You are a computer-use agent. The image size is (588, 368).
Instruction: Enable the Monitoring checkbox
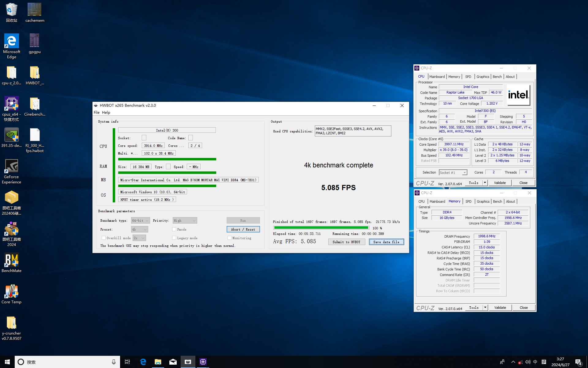[x=229, y=238]
